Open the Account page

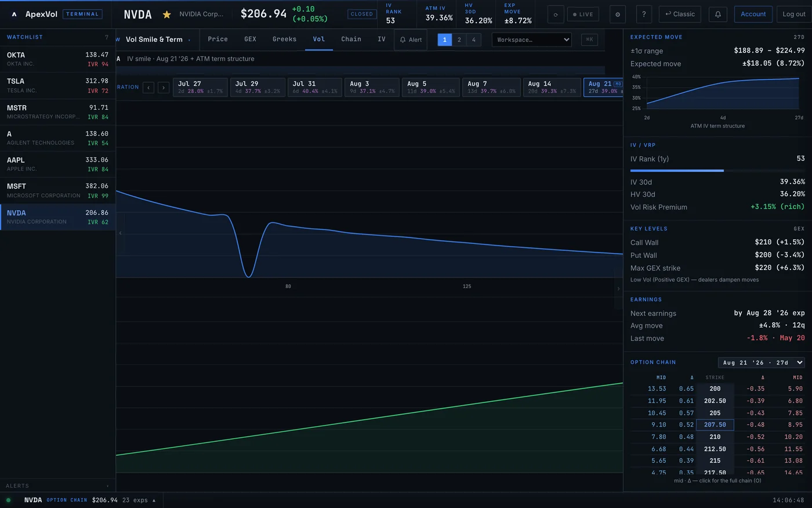753,15
